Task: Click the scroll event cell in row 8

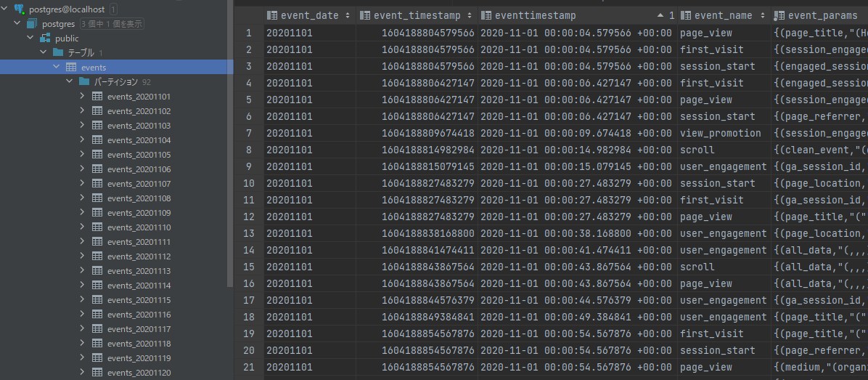Action: click(x=724, y=150)
